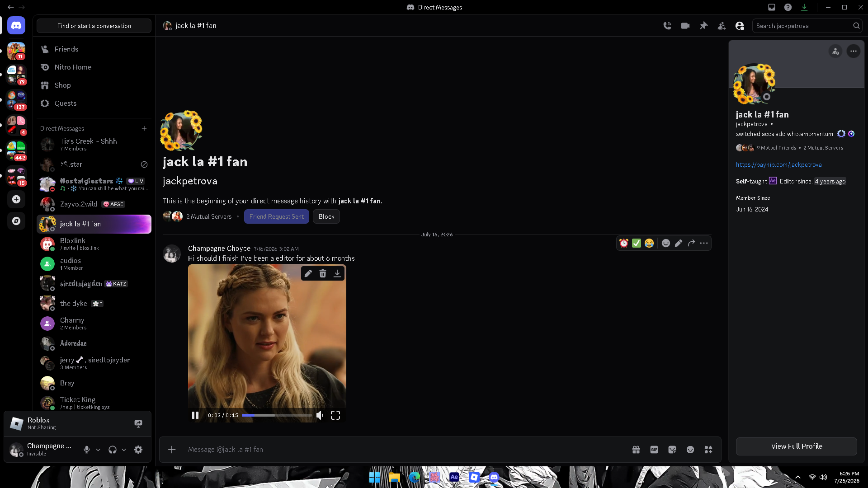Open pinned messages

click(703, 26)
